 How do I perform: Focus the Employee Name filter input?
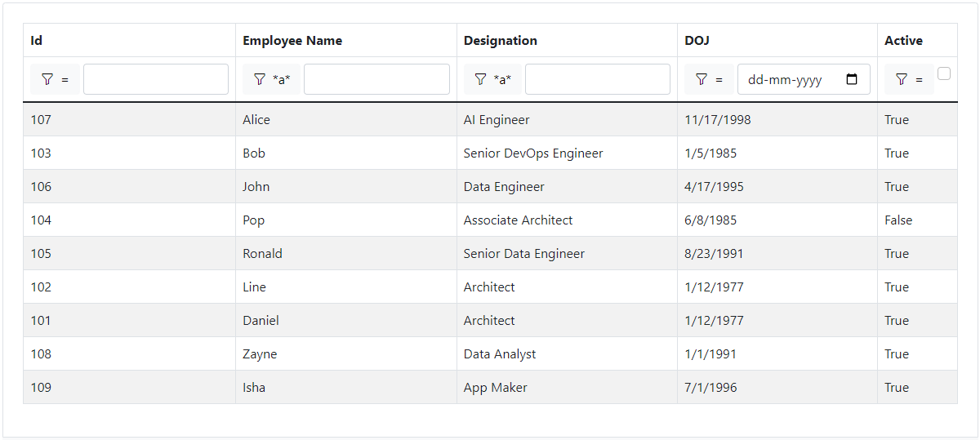[376, 79]
